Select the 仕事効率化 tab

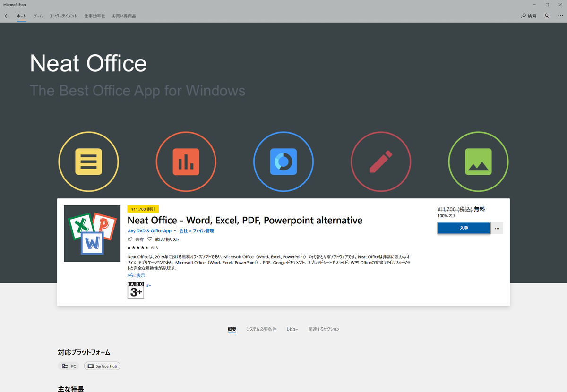coord(94,16)
